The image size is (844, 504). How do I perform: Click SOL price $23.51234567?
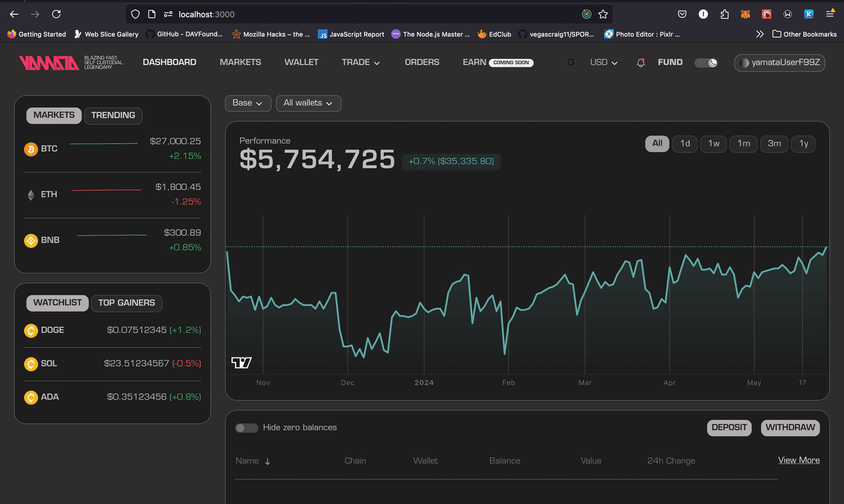[x=137, y=364]
